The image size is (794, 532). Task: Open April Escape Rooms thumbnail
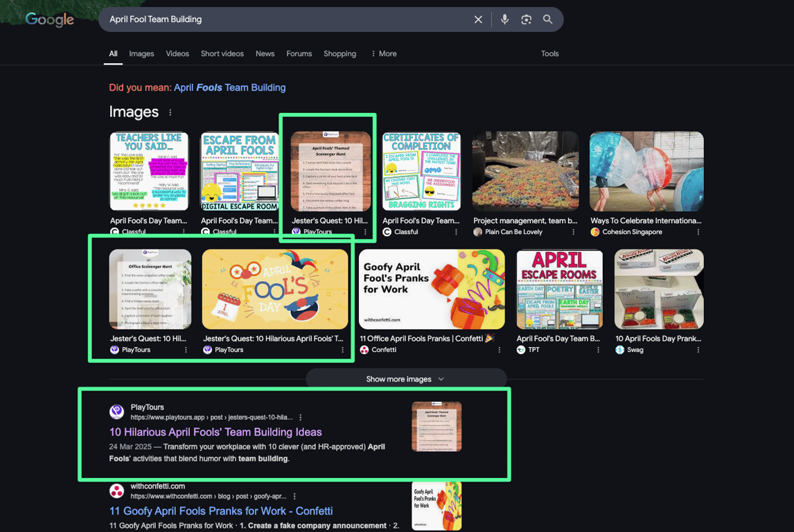[560, 289]
